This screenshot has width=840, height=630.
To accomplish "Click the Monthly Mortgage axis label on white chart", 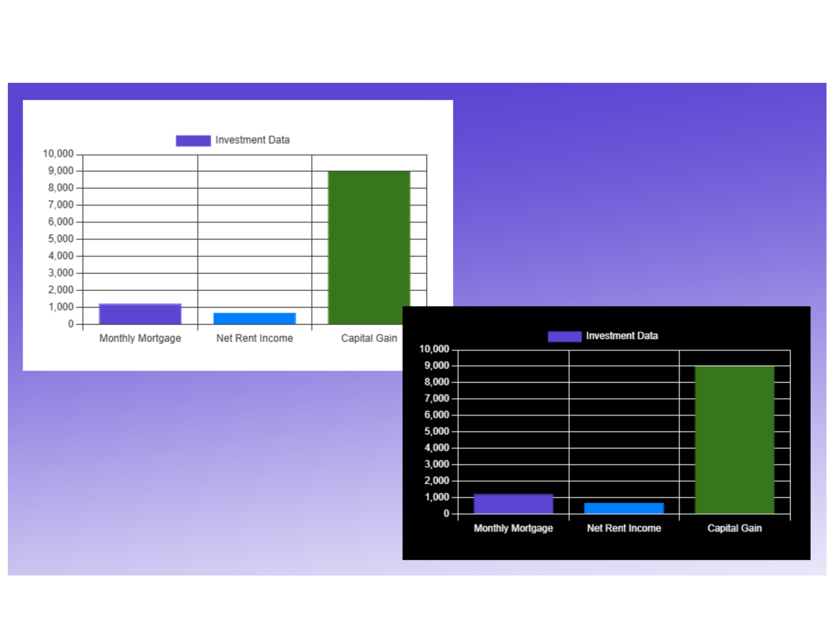I will pyautogui.click(x=139, y=338).
